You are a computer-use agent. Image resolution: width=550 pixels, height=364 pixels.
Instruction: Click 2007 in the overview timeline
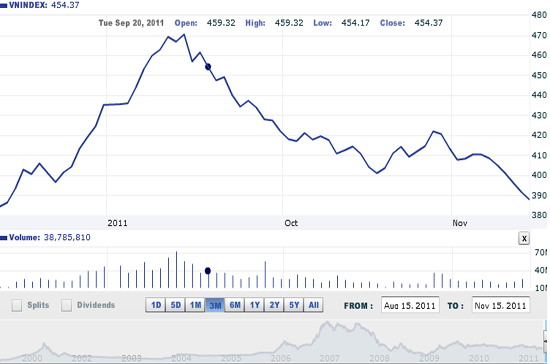(x=329, y=358)
